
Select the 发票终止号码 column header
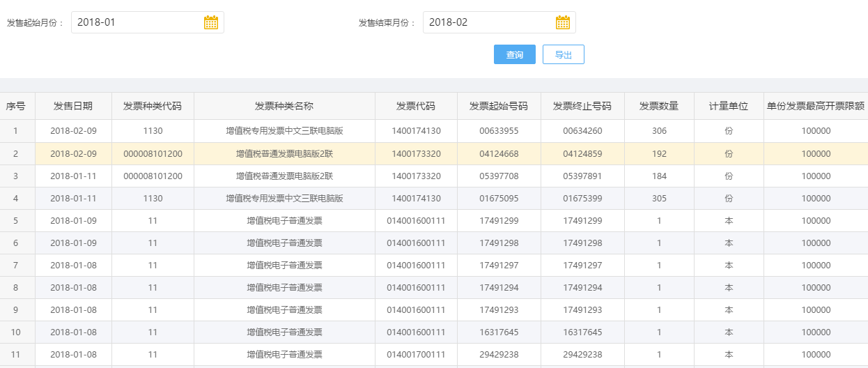point(582,106)
